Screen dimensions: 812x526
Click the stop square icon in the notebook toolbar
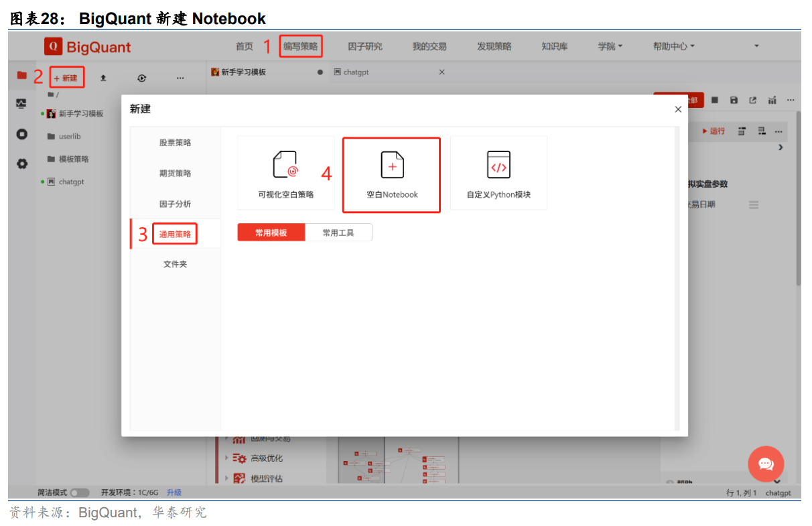(715, 100)
